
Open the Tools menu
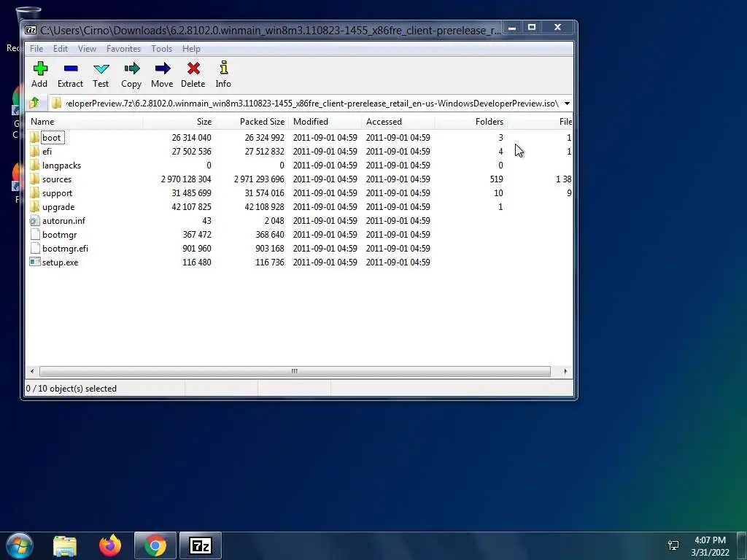pos(161,49)
